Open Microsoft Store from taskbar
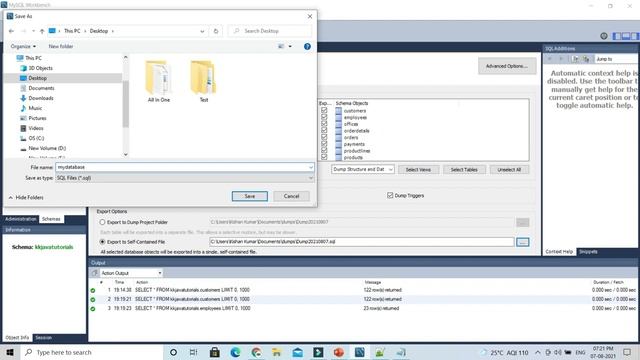 click(x=214, y=352)
